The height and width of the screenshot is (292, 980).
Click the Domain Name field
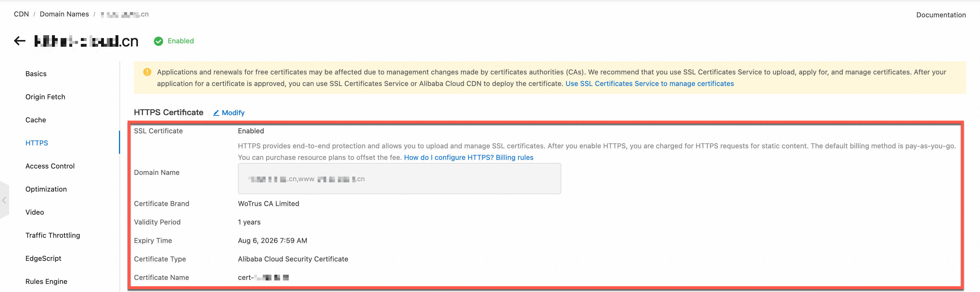click(399, 179)
